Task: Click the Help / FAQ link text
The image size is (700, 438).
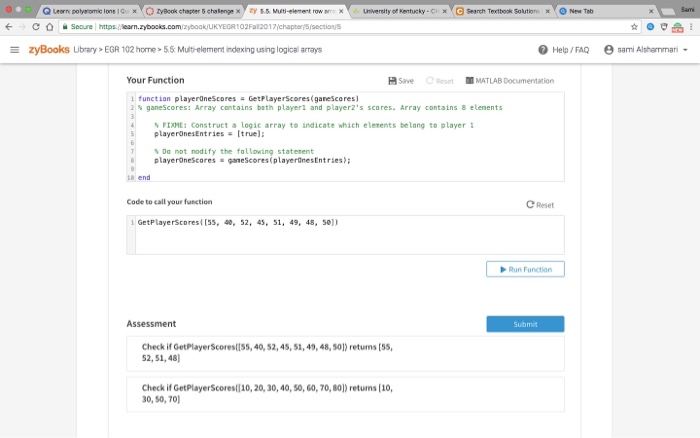Action: pos(571,50)
